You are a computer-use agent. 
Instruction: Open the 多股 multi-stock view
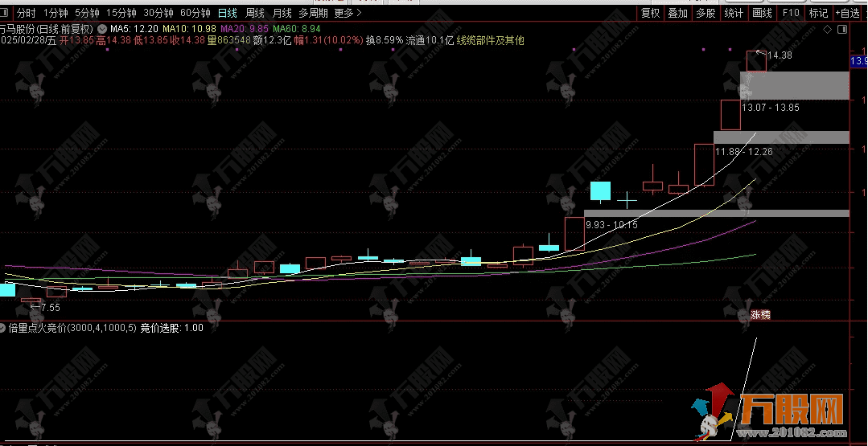tap(706, 13)
